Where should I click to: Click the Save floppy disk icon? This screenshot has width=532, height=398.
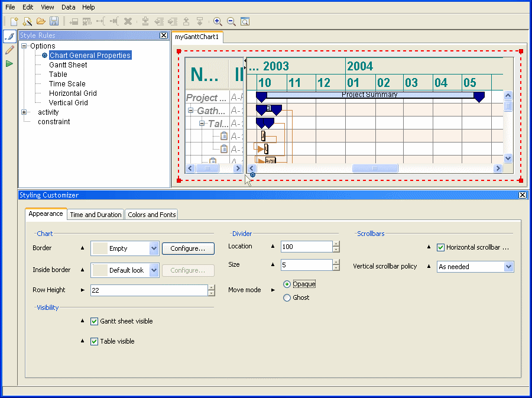point(54,21)
